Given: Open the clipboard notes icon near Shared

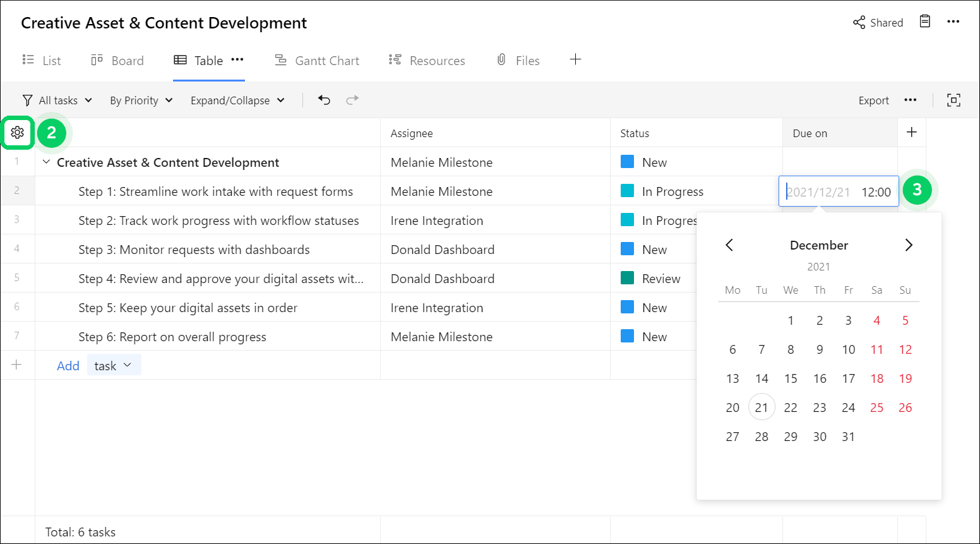Looking at the screenshot, I should tap(925, 21).
